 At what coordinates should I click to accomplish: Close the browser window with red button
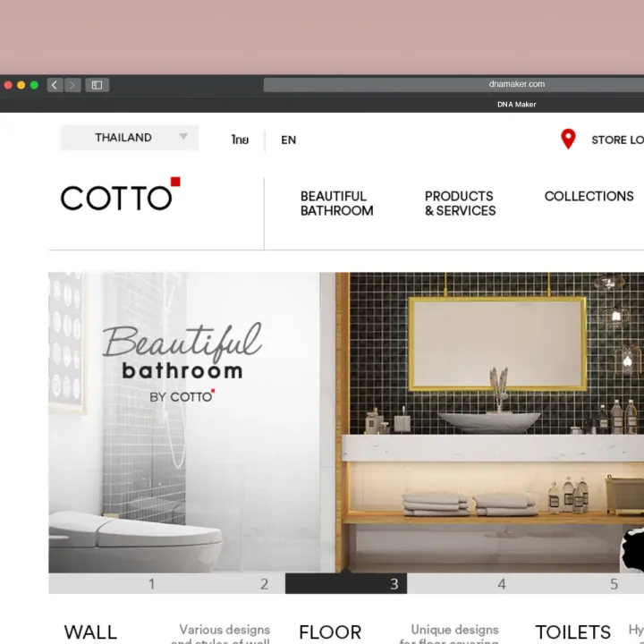tap(8, 85)
